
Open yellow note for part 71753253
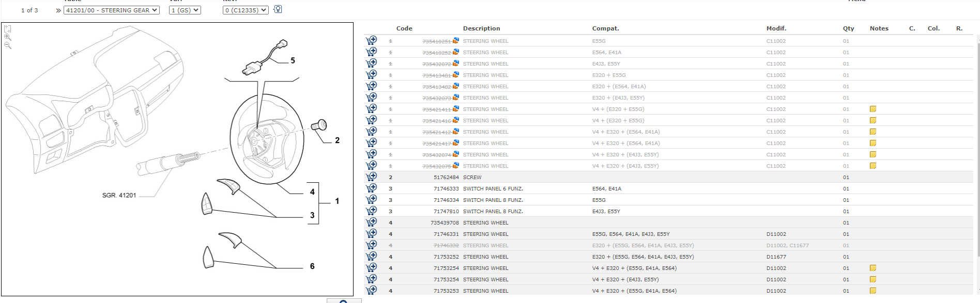(873, 291)
